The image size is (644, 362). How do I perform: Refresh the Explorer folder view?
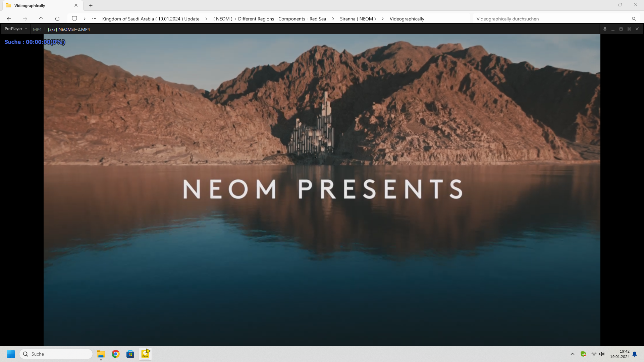[x=57, y=19]
